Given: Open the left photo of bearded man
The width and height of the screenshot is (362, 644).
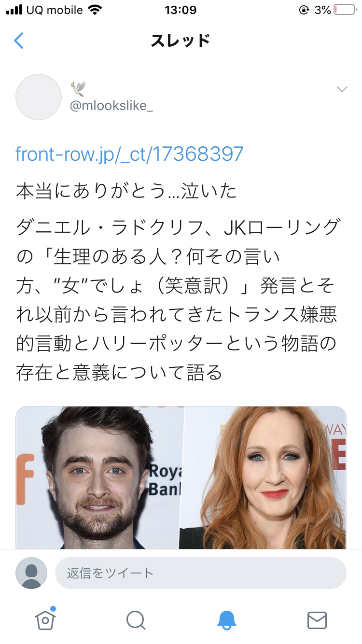Looking at the screenshot, I should coord(100,477).
